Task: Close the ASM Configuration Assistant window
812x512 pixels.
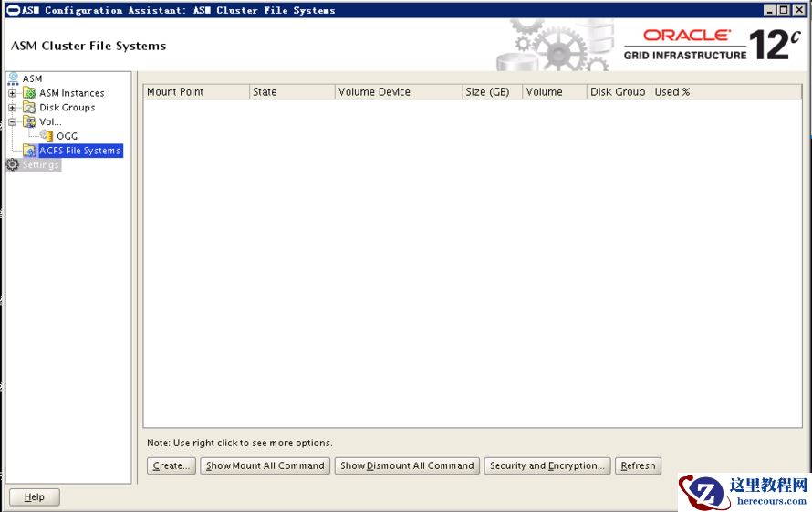Action: point(798,10)
